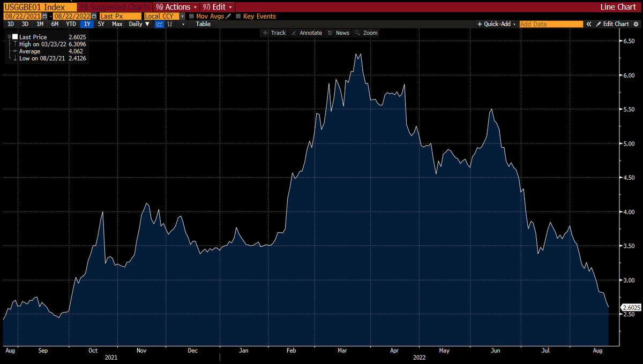Viewport: 643px width, 364px height.
Task: Switch to Table view
Action: click(x=203, y=24)
